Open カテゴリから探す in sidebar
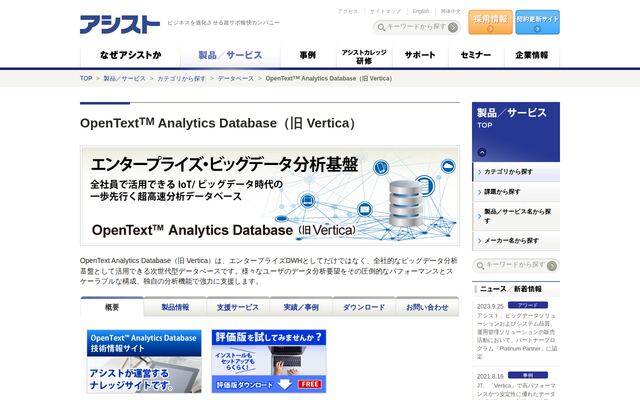Image resolution: width=640 pixels, height=400 pixels. click(516, 172)
